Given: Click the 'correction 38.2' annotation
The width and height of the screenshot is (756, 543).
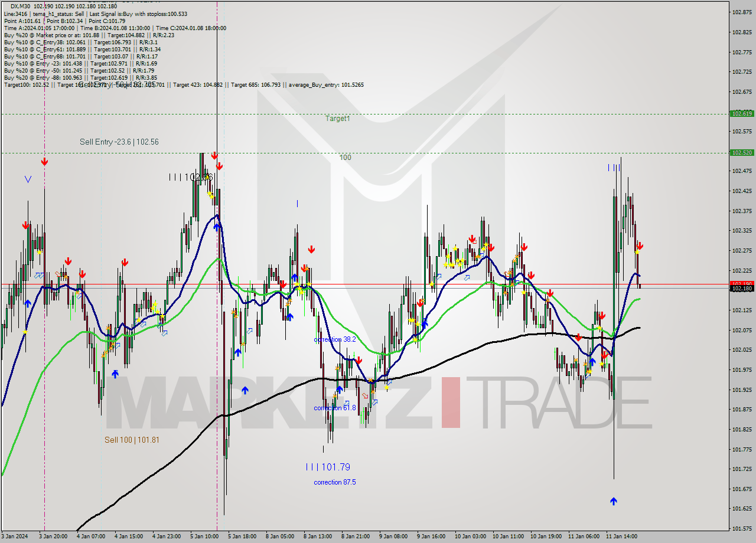Looking at the screenshot, I should click(x=335, y=339).
